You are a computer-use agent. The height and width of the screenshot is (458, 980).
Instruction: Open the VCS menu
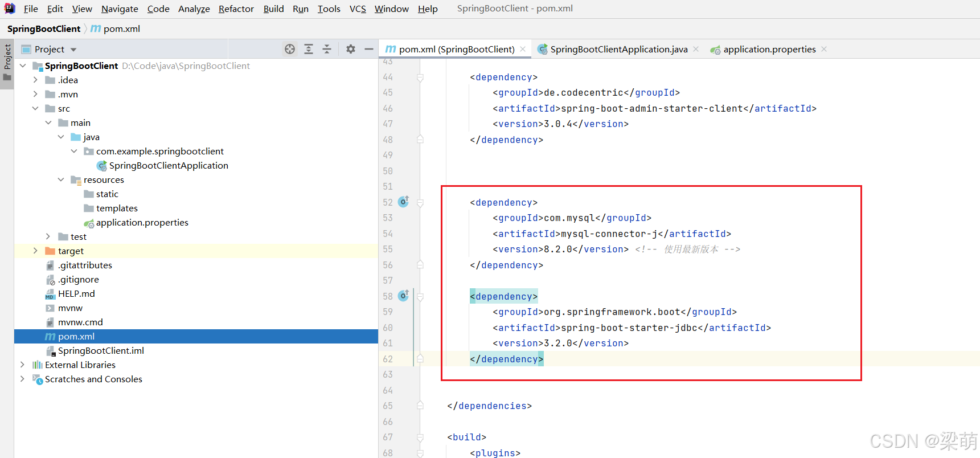point(358,9)
